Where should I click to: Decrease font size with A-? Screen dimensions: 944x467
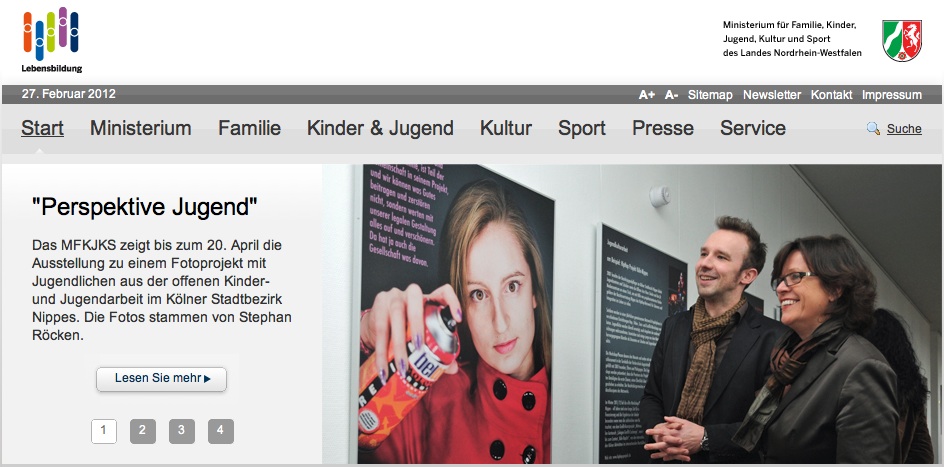(671, 95)
